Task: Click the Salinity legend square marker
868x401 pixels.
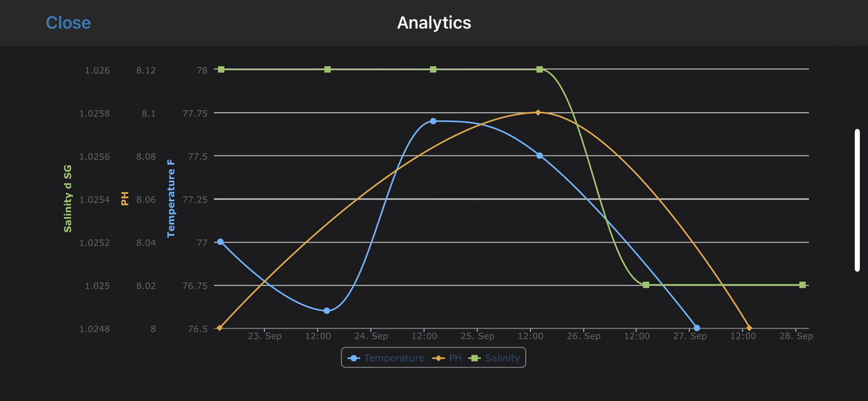Action: point(475,358)
